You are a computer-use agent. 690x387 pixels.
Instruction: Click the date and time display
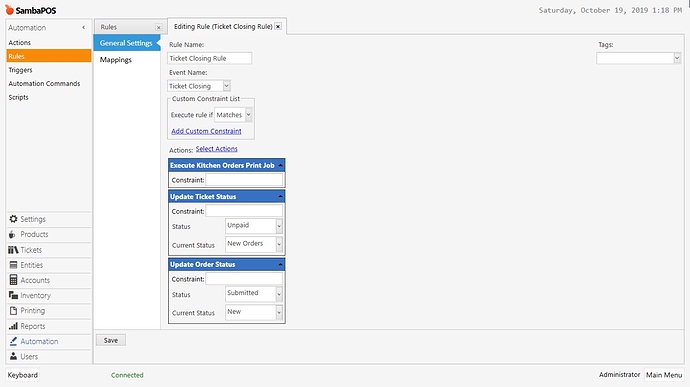tap(610, 10)
